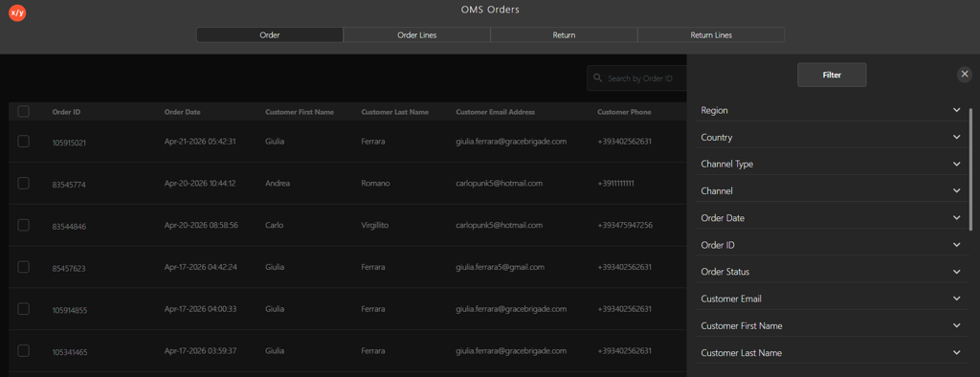Screen dimensions: 980x377
Task: Check the box for order 83545774
Action: pyautogui.click(x=24, y=183)
